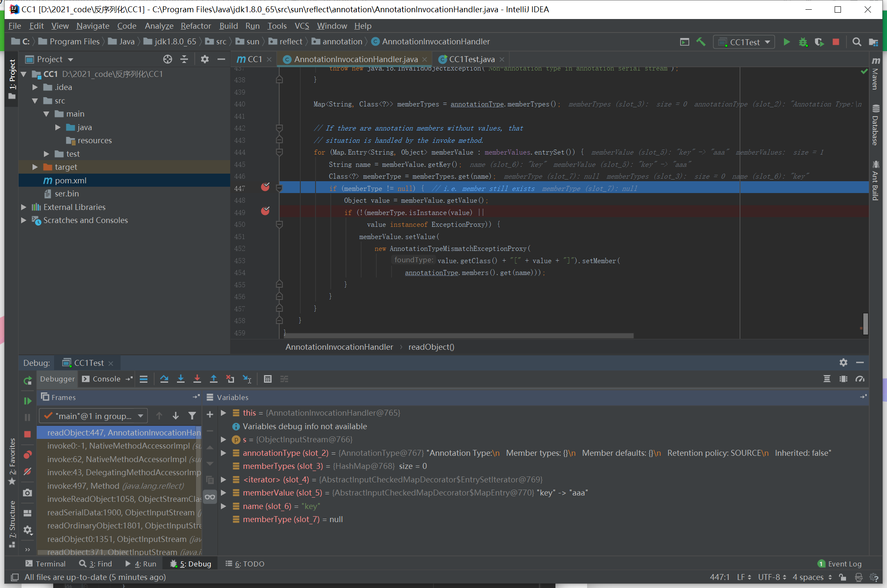Image resolution: width=887 pixels, height=588 pixels.
Task: Open the CC1Test run configuration dropdown
Action: tap(745, 42)
